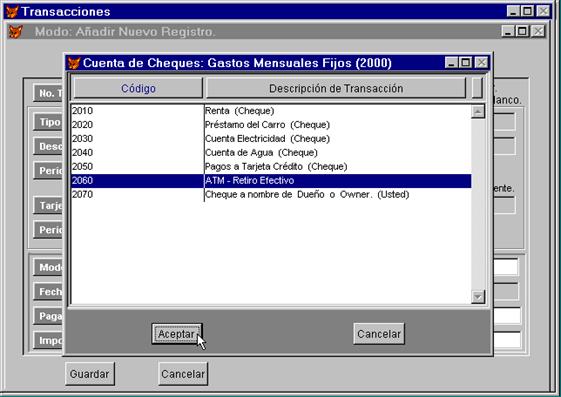Click fox icon in Modo: Añadir Nuevo Registro window

click(x=15, y=32)
